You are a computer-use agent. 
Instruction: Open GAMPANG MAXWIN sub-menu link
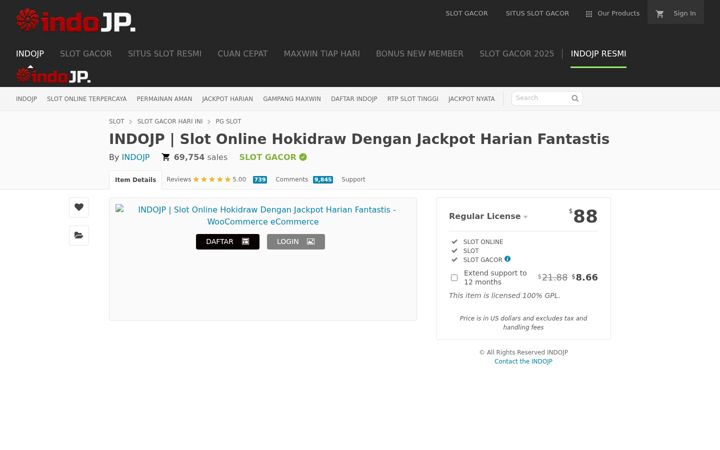[292, 99]
